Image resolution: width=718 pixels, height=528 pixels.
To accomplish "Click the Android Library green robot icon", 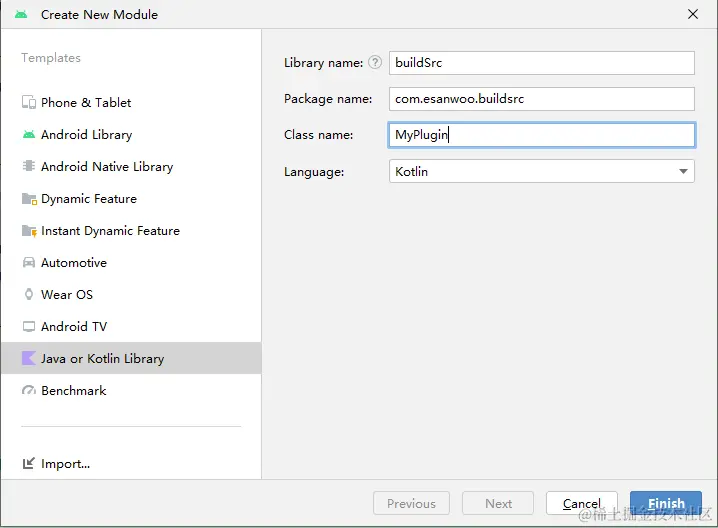I will coord(29,135).
